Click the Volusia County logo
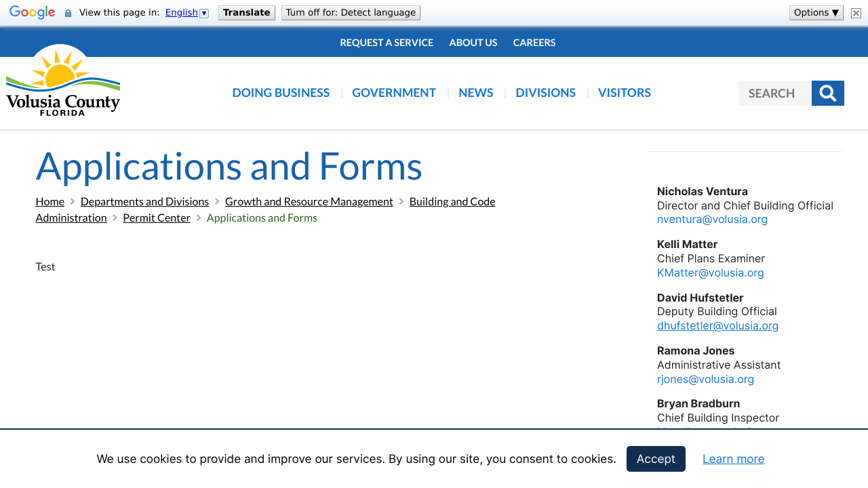The width and height of the screenshot is (868, 488). click(63, 81)
